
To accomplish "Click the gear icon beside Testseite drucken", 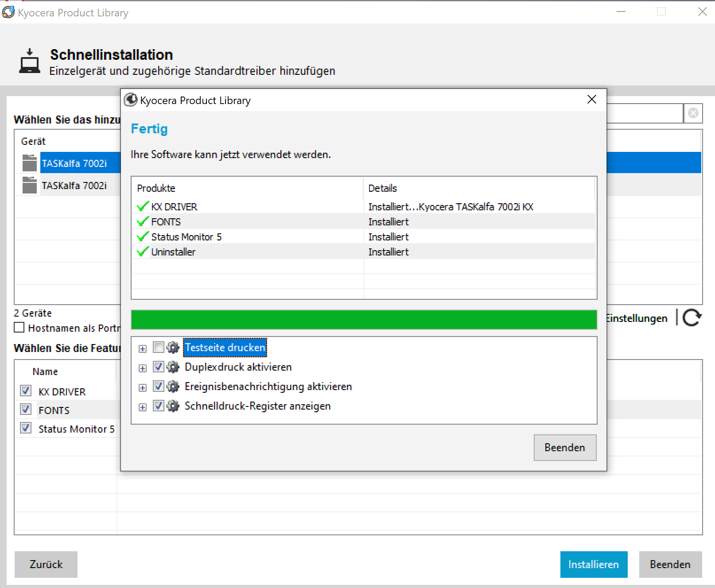I will [x=173, y=348].
